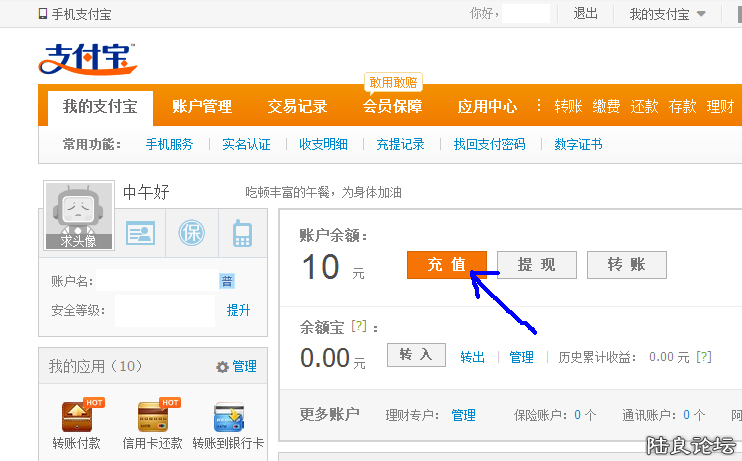Click the 转入 button for 余额宝
The image size is (742, 461).
click(x=416, y=355)
